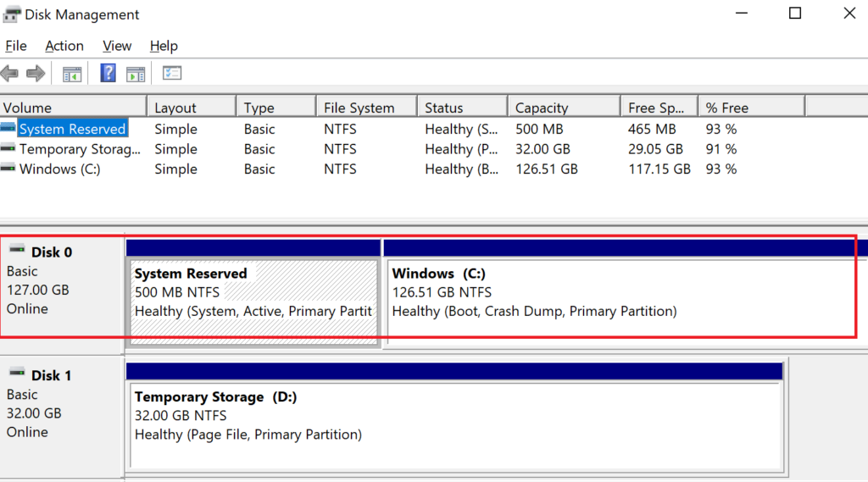Open the Help question mark toolbar icon

[108, 73]
